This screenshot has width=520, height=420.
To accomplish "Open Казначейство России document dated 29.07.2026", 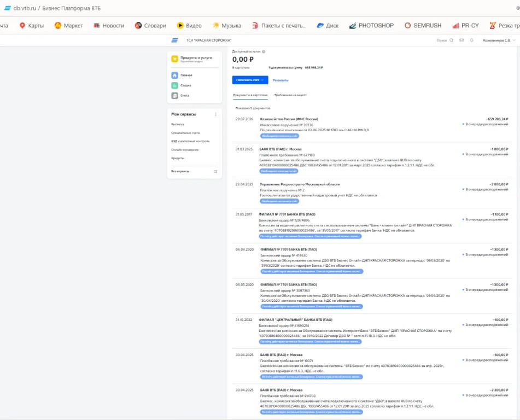I will (x=372, y=127).
